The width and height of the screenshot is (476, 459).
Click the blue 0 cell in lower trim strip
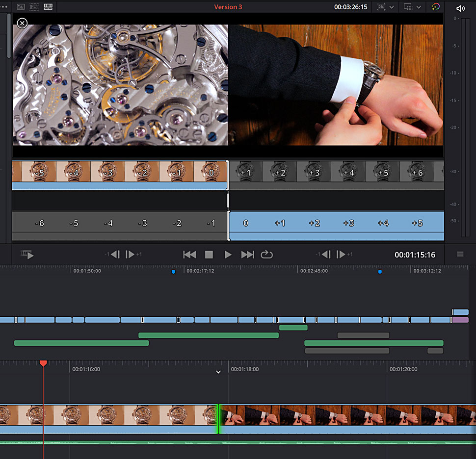pyautogui.click(x=245, y=223)
